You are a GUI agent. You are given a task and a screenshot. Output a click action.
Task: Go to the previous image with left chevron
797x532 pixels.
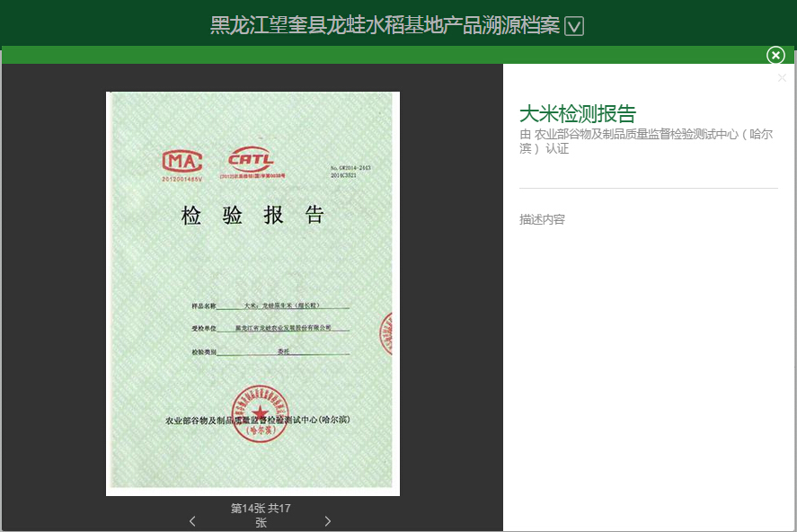pos(192,521)
